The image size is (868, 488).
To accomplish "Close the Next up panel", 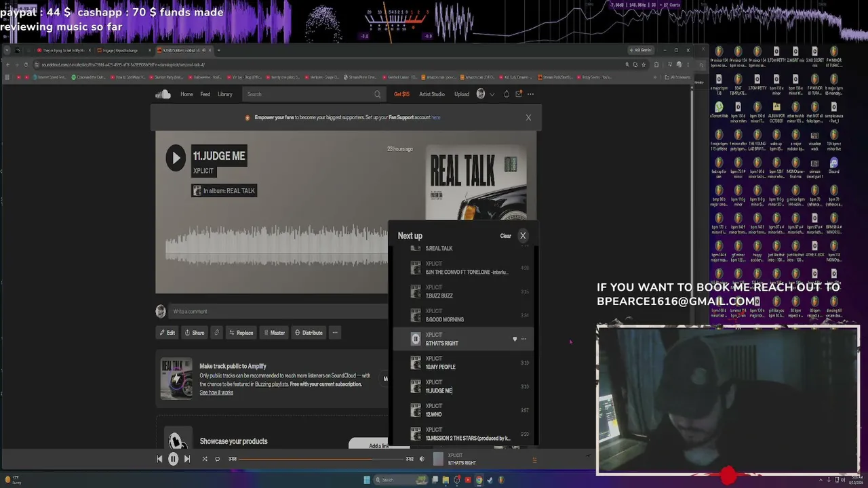I will (x=523, y=236).
